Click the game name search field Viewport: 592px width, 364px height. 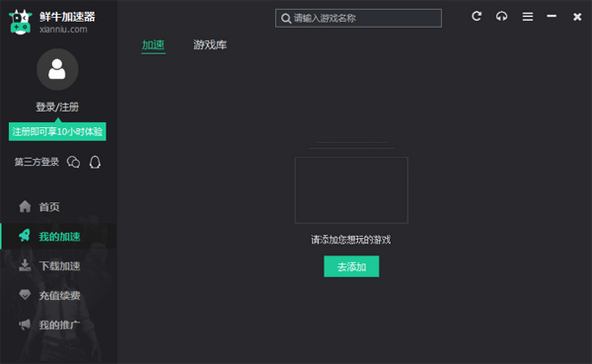(x=364, y=19)
